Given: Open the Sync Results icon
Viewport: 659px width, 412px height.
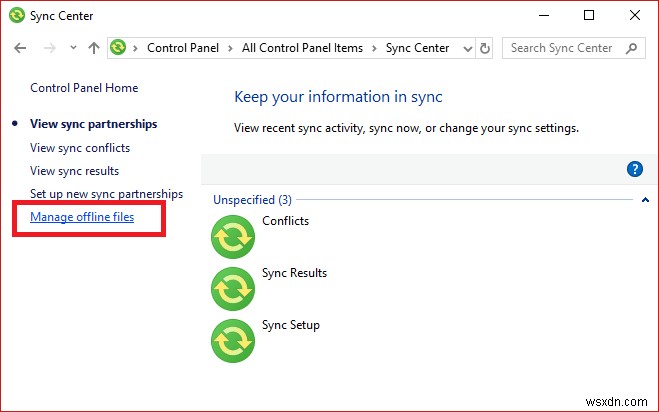Looking at the screenshot, I should [x=234, y=289].
